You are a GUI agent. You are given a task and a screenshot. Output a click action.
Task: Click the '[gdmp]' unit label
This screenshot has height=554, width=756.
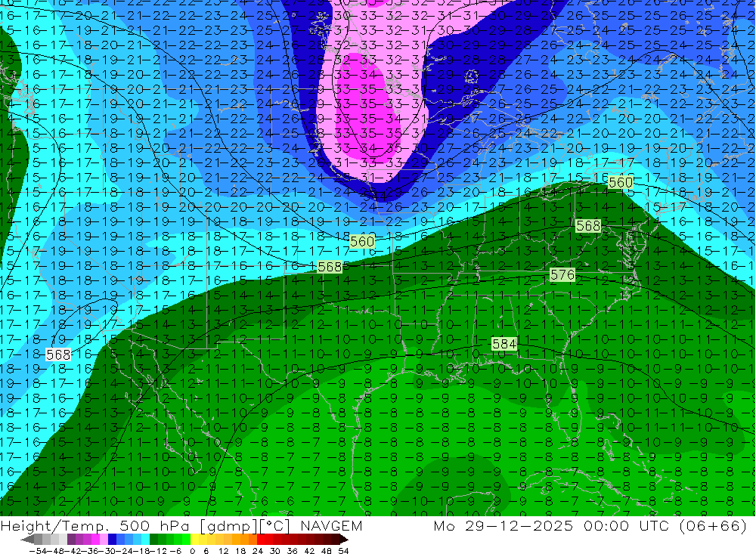[x=230, y=525]
